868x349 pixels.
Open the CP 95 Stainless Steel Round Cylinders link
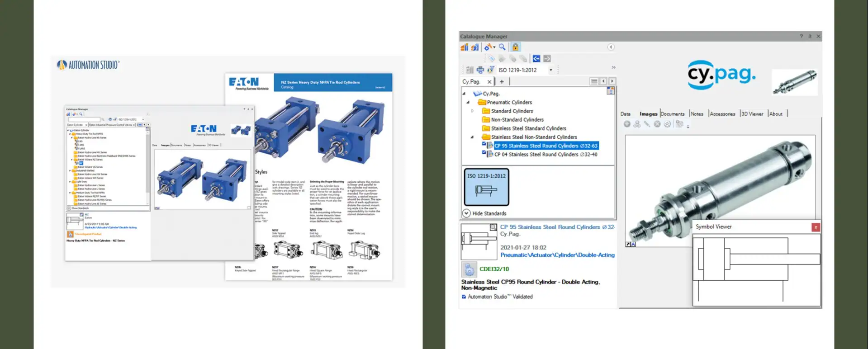[557, 227]
